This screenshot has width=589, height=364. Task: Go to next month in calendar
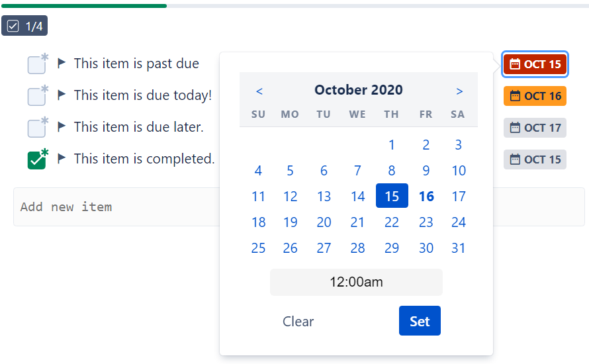click(x=459, y=91)
